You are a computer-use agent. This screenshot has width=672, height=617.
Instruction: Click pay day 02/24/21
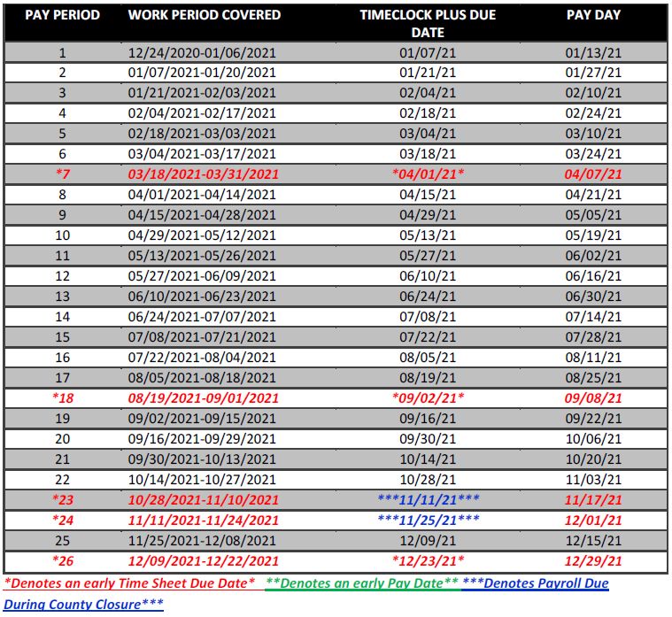(593, 113)
